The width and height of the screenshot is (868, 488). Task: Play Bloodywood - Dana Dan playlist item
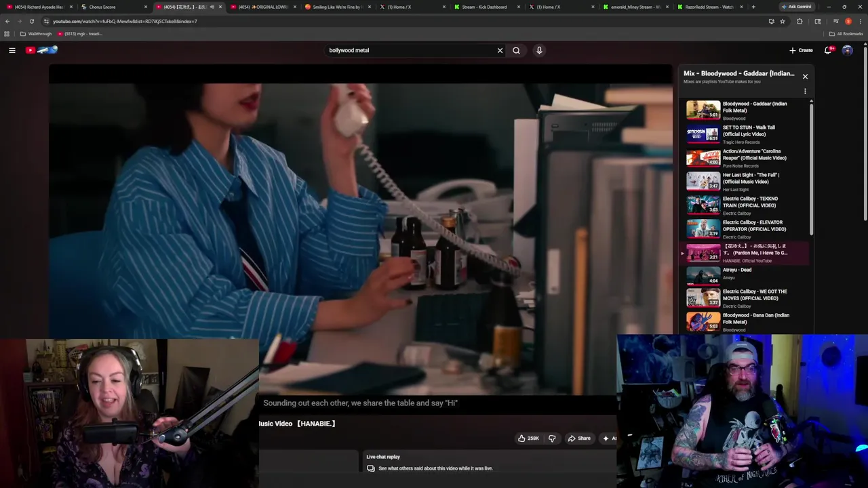pyautogui.click(x=745, y=322)
